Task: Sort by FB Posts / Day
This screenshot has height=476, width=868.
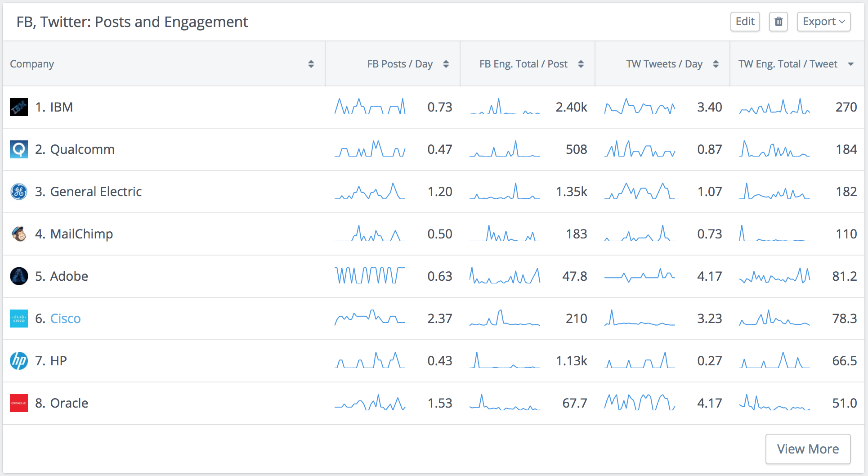Action: pyautogui.click(x=446, y=64)
